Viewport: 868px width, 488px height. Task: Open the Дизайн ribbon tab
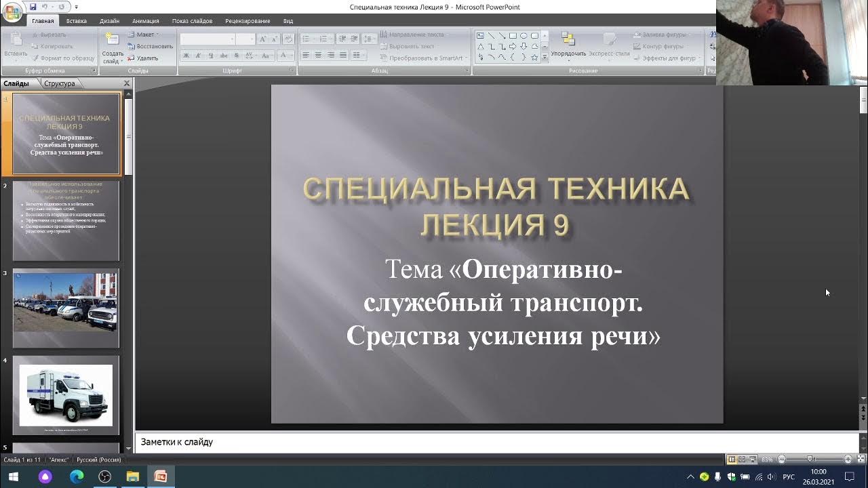pyautogui.click(x=109, y=21)
